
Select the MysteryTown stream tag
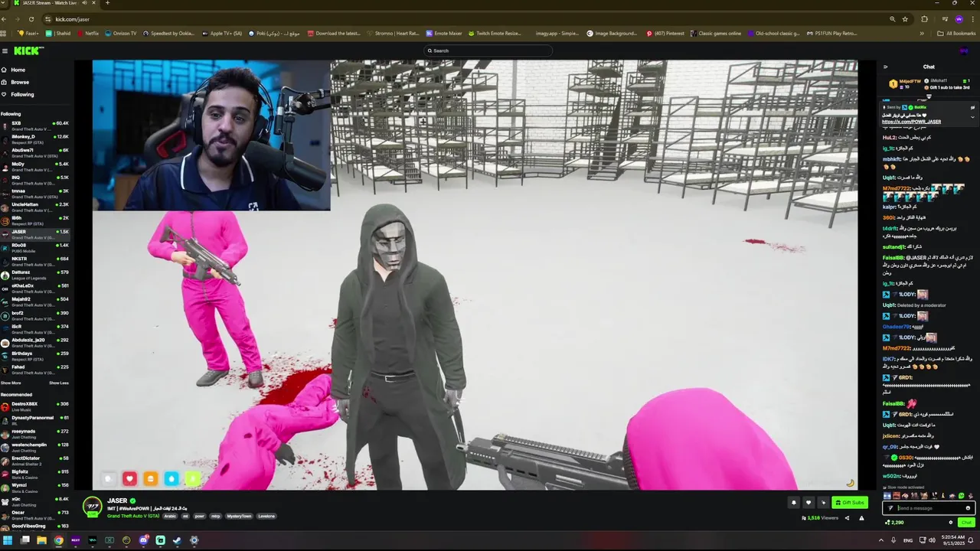tap(239, 516)
